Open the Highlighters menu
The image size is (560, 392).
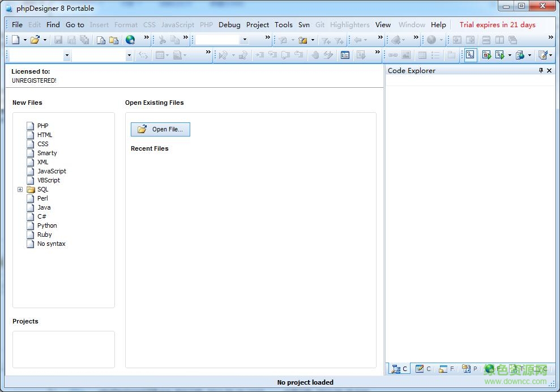[x=349, y=25]
